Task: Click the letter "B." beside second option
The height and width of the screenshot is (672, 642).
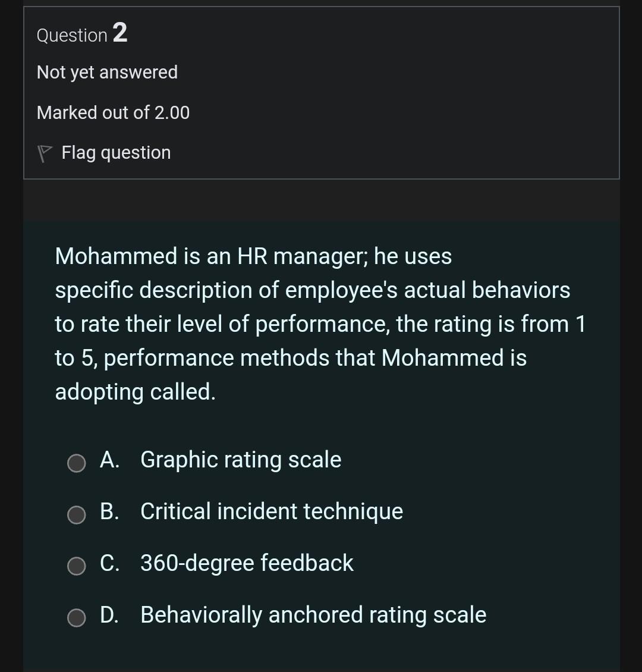Action: (x=110, y=512)
